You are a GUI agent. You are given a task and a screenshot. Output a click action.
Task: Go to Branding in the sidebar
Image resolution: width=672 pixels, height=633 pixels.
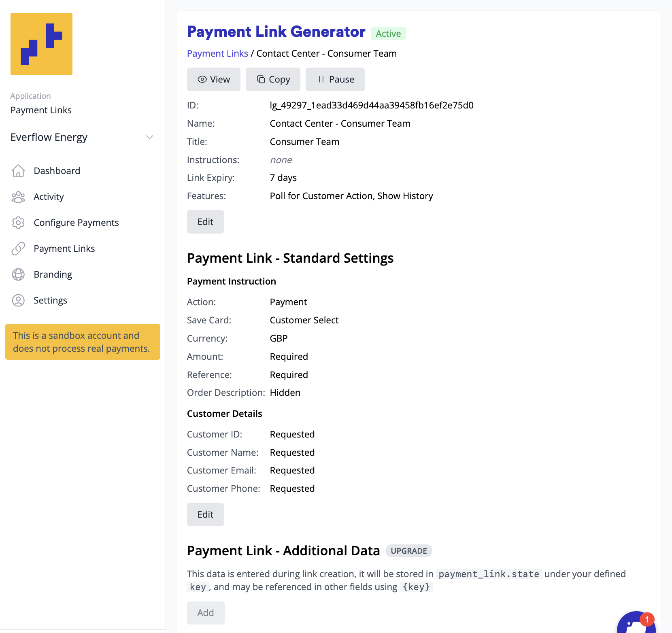(x=53, y=274)
